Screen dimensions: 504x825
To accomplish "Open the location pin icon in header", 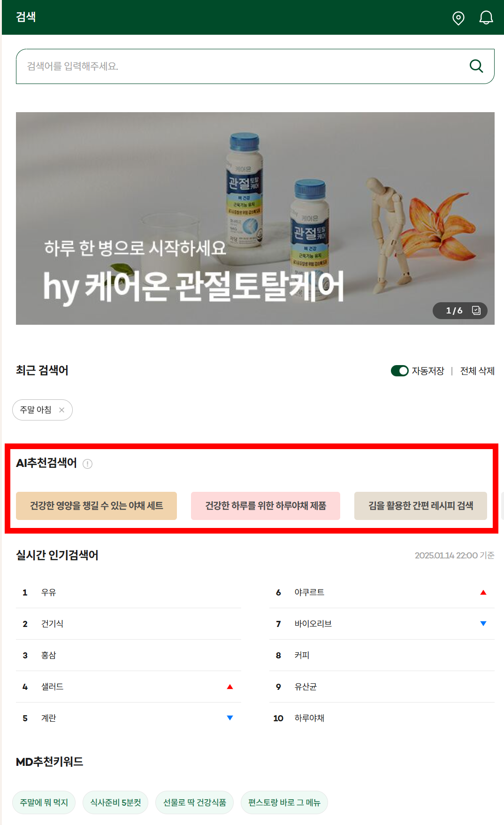I will tap(458, 18).
